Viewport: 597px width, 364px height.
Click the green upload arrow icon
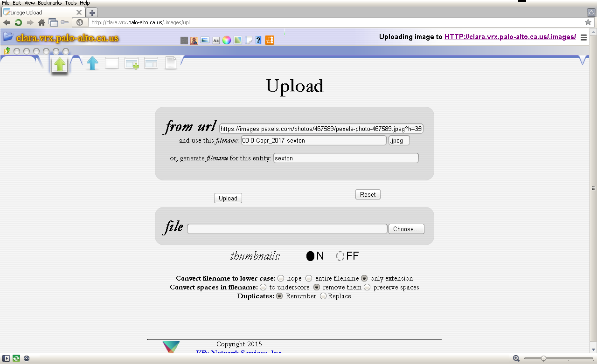coord(59,64)
